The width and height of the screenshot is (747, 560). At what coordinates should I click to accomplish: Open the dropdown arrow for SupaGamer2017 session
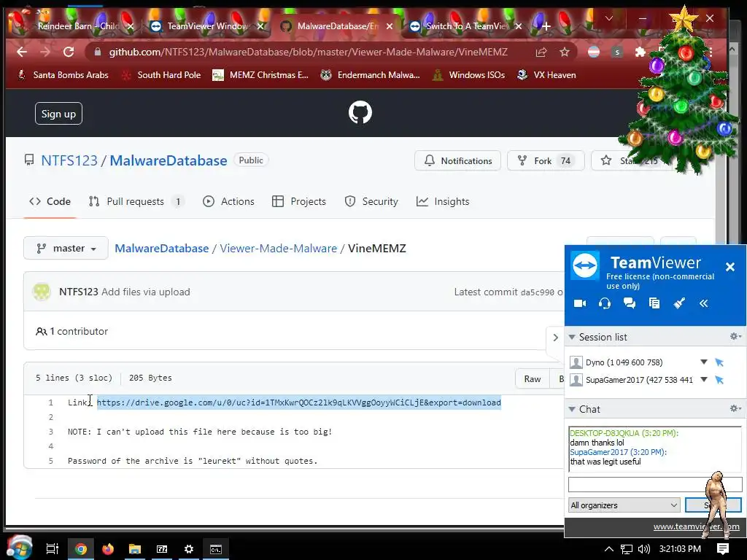tap(704, 379)
